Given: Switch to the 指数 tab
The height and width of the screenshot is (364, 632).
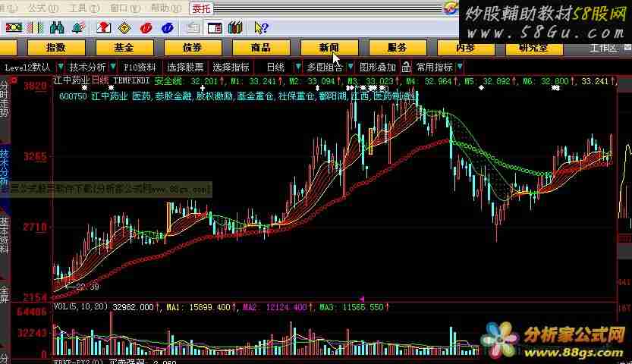Looking at the screenshot, I should point(56,48).
